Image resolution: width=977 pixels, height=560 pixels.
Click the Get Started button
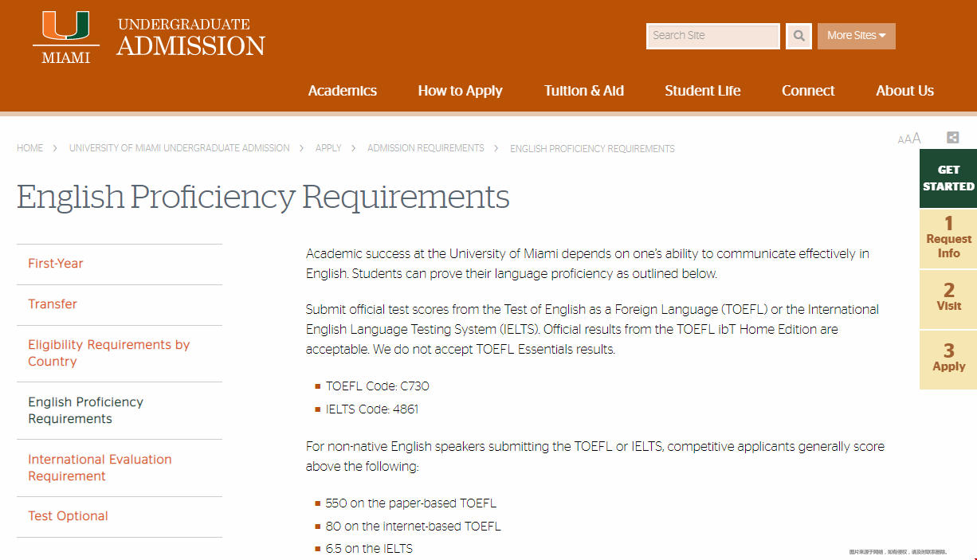tap(948, 178)
